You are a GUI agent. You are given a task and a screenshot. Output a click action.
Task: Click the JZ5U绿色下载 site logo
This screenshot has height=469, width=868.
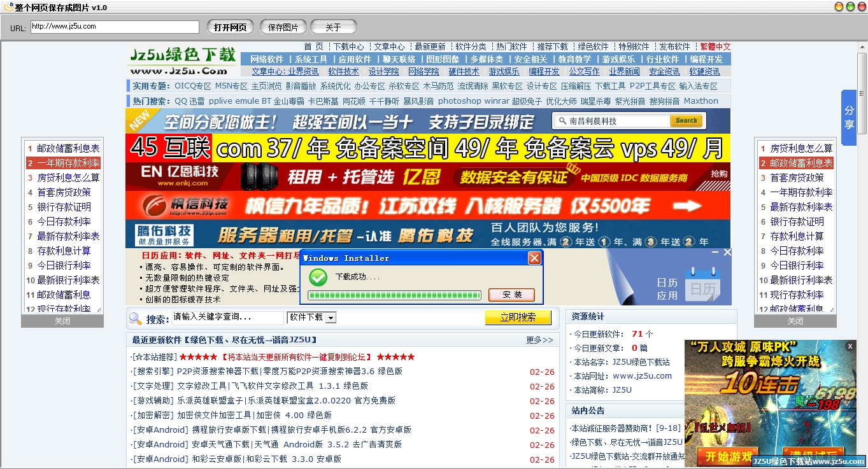tap(182, 60)
